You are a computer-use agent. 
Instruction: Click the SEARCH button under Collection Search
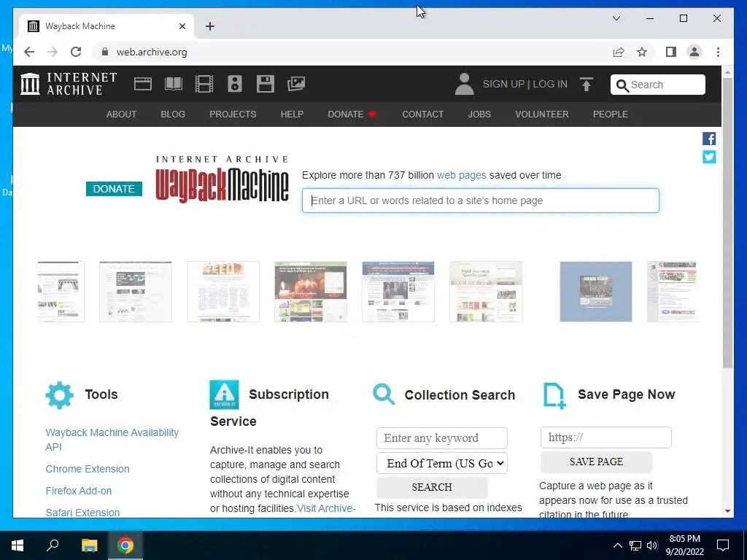pos(432,487)
